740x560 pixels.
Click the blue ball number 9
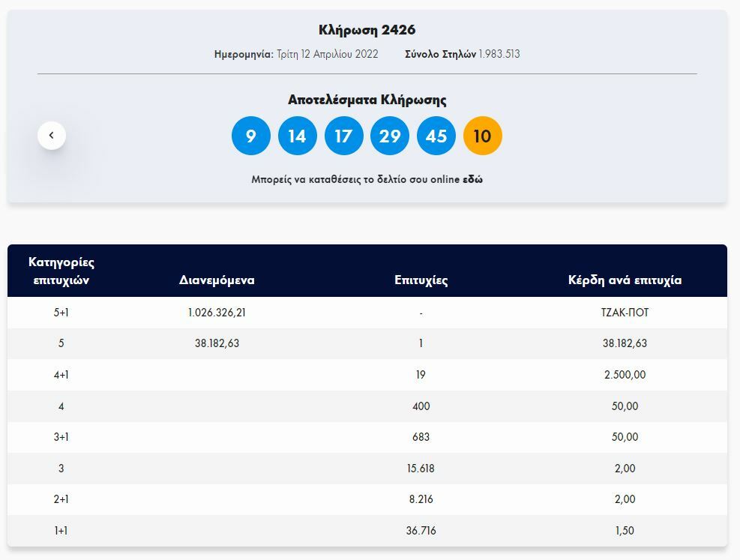click(x=251, y=136)
